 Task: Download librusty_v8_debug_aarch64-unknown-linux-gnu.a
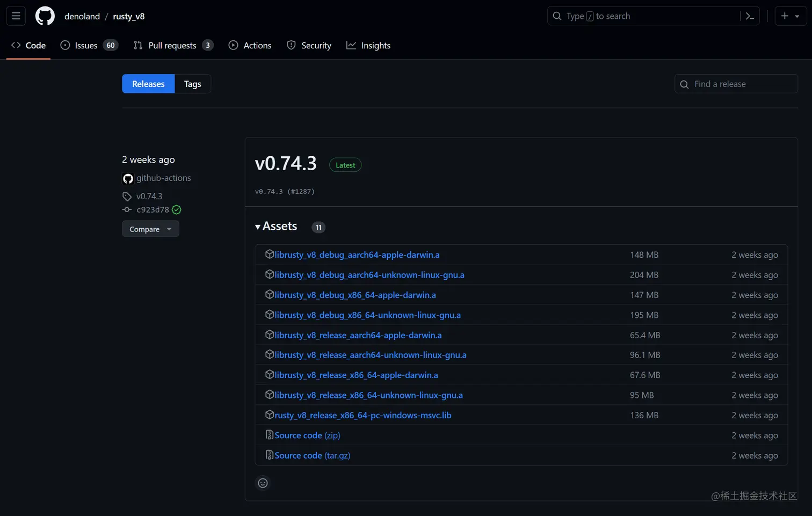click(x=369, y=275)
